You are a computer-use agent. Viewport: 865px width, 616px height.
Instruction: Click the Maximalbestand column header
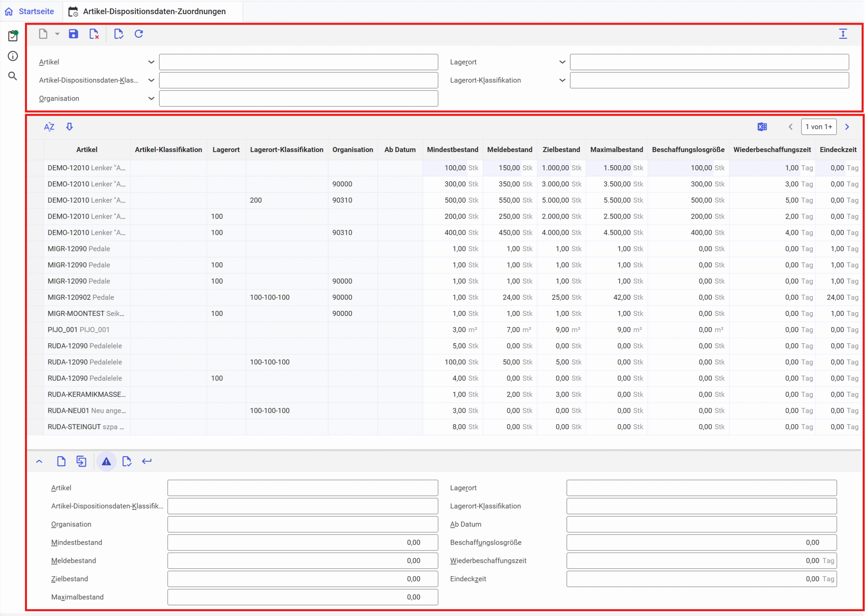click(x=617, y=149)
